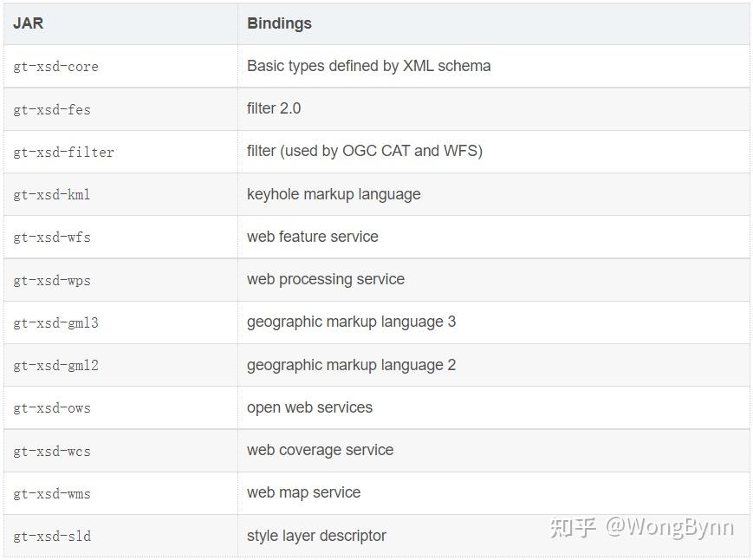Click the @WongBynn watermark text
This screenshot has width=753, height=560.
coord(669,527)
